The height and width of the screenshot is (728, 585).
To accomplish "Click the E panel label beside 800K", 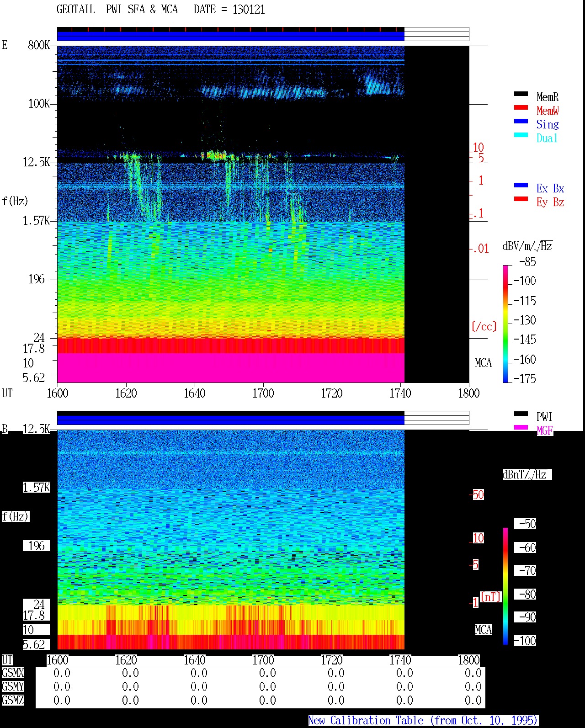I will (5, 45).
